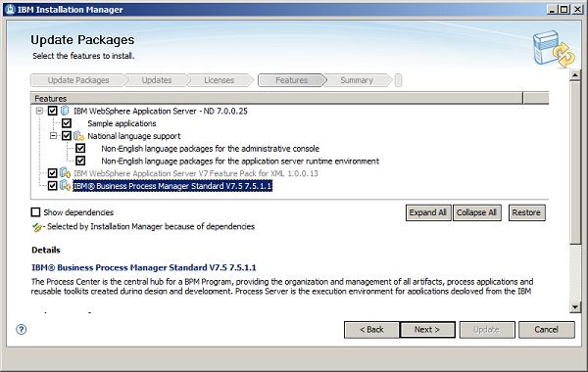Click the Update Packages banner image
Screen dimensions: 588x372
tap(554, 50)
